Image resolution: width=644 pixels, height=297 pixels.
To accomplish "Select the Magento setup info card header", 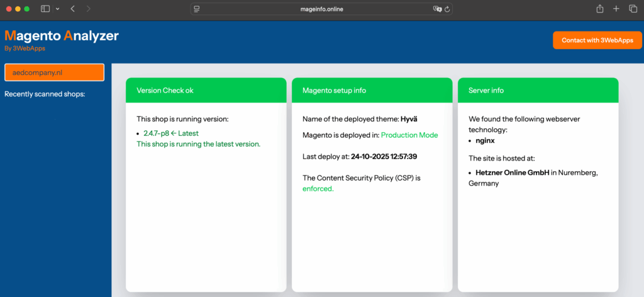I will coord(372,91).
